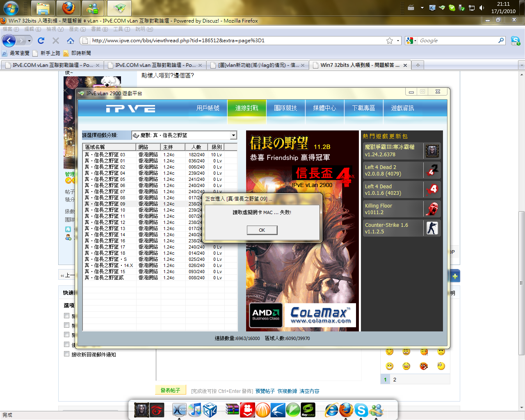The image size is (525, 420).
Task: Show hidden tray icons arrow
Action: pos(422,8)
